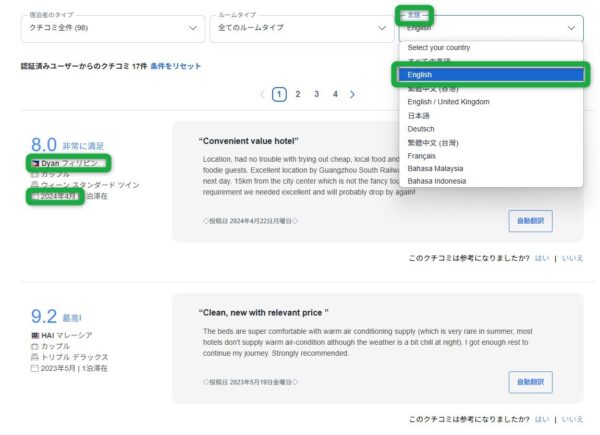Image resolution: width=600 pixels, height=435 pixels.
Task: Click the 条件をリセット link
Action: point(175,65)
